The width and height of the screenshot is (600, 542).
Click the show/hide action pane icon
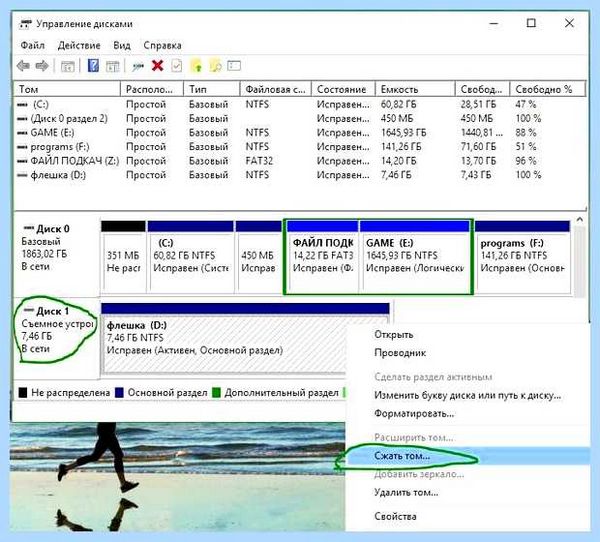pyautogui.click(x=112, y=66)
